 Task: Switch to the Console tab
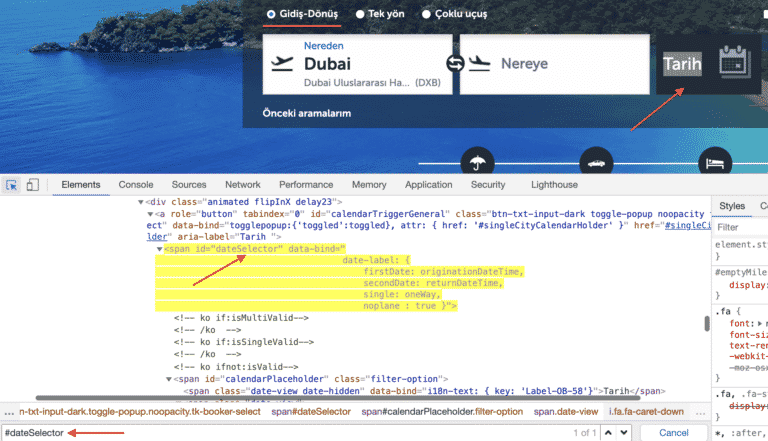click(136, 185)
